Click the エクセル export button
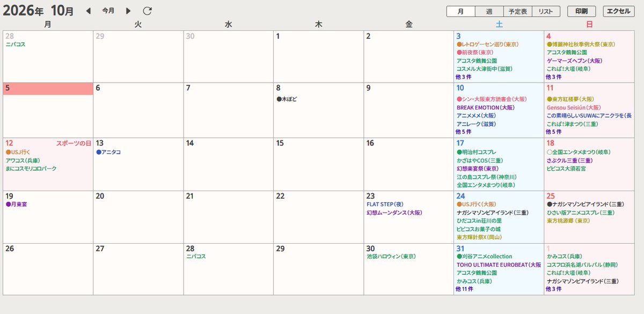The width and height of the screenshot is (644, 314). (x=618, y=11)
